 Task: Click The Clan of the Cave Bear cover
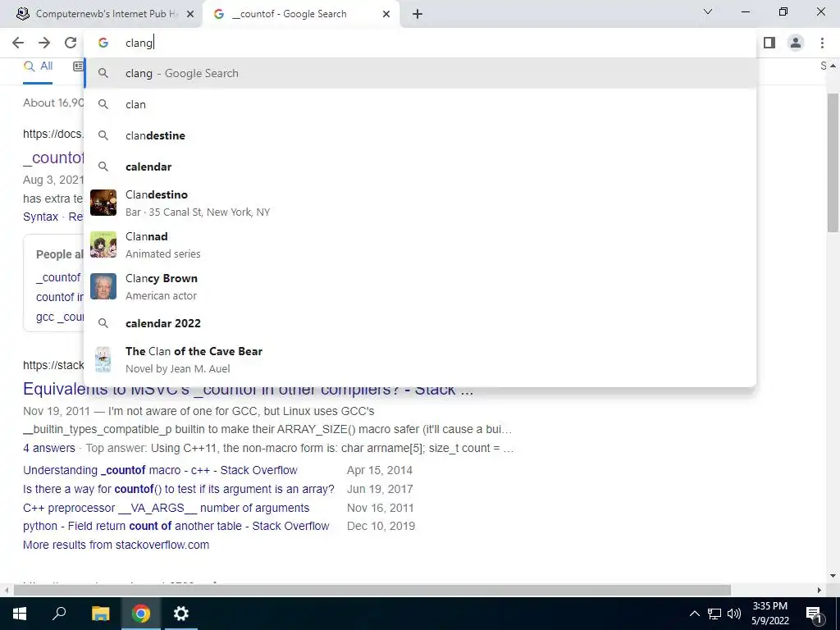[103, 359]
